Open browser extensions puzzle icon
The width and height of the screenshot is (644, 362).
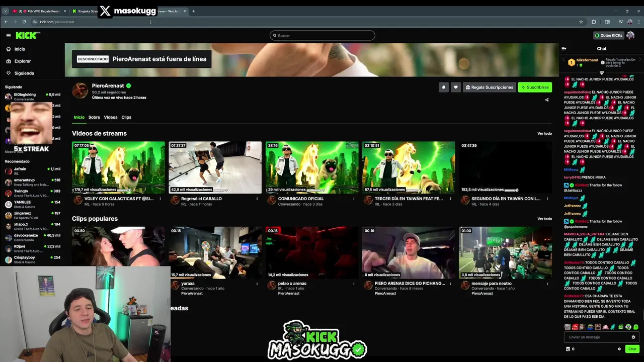tap(594, 22)
